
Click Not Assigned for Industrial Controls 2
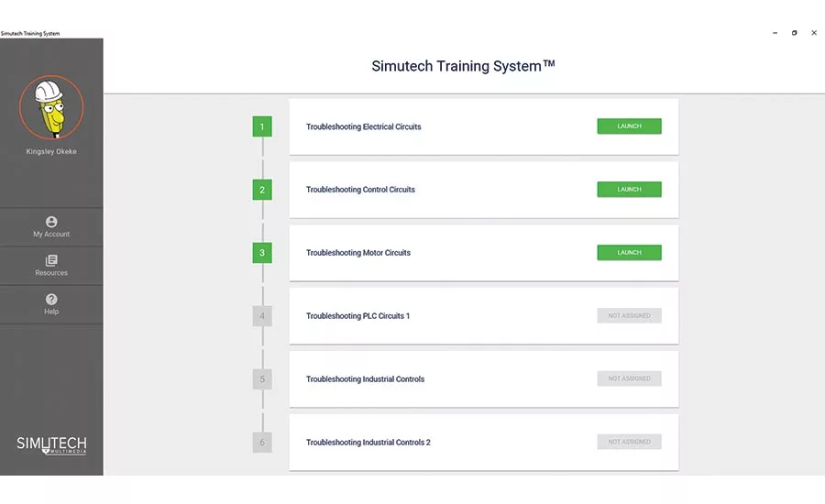coord(629,442)
